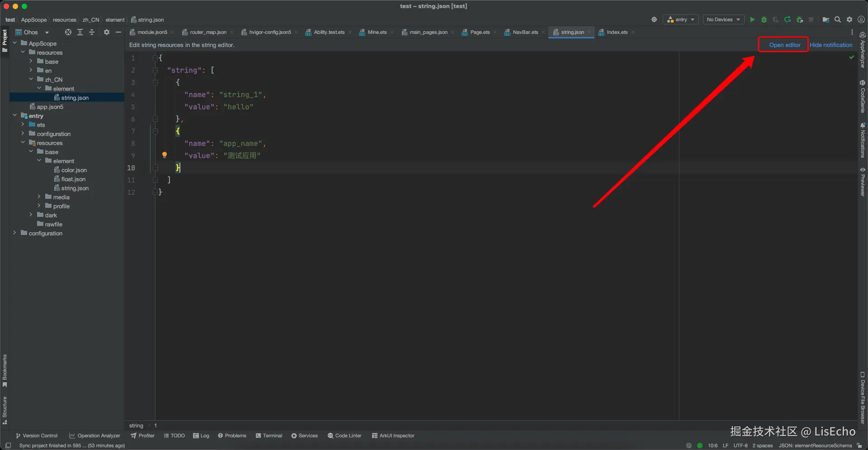868x450 pixels.
Task: Open the Version Control tool window
Action: (x=37, y=436)
